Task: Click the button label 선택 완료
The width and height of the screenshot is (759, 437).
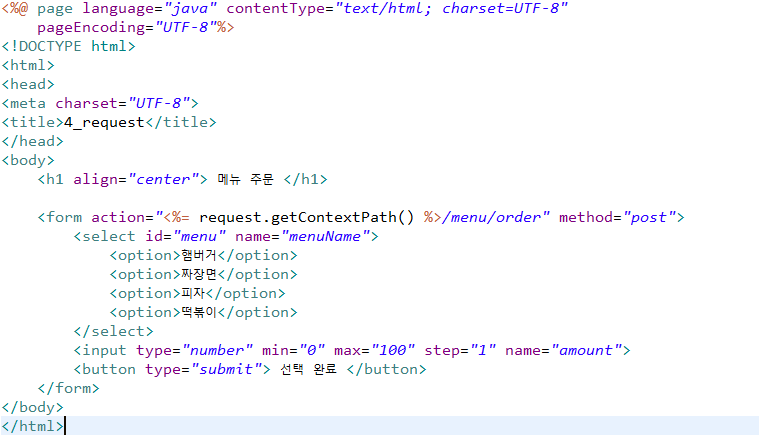Action: coord(308,370)
